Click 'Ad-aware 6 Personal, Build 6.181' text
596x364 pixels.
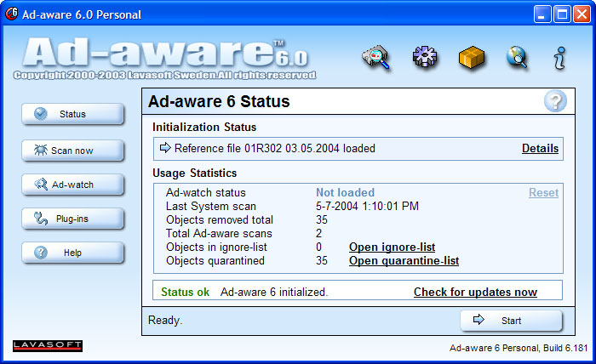tap(519, 348)
